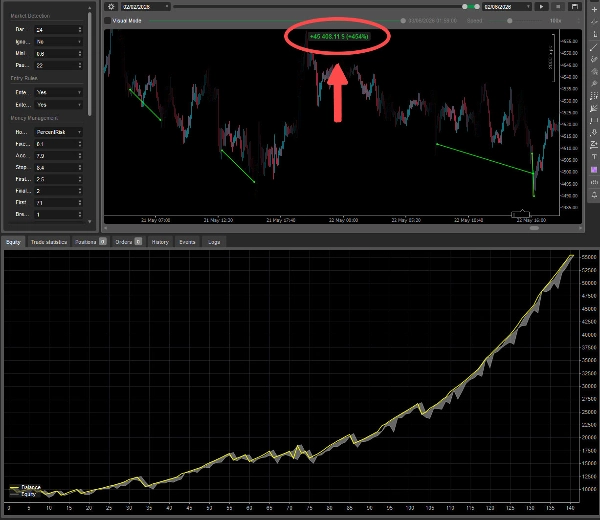The width and height of the screenshot is (600, 520).
Task: Click the chart scroll right arrow
Action: [580, 228]
